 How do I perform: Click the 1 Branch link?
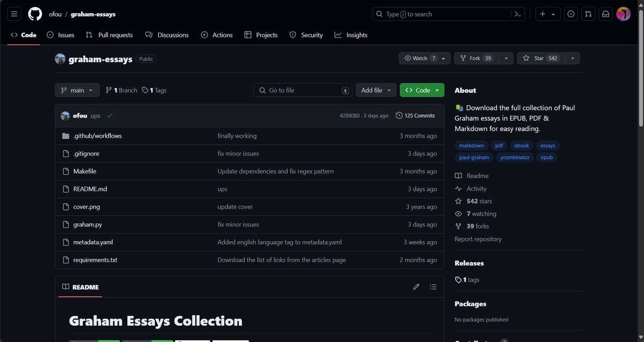121,90
